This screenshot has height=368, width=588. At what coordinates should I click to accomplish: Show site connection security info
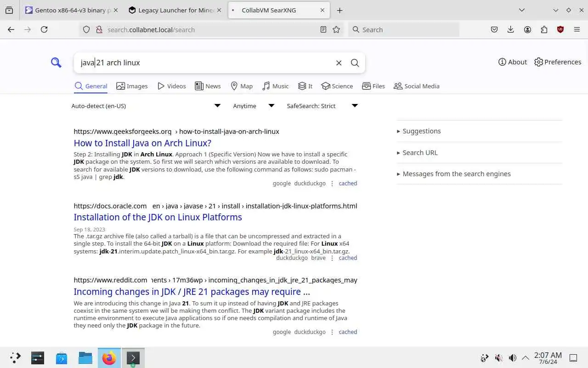coord(98,29)
